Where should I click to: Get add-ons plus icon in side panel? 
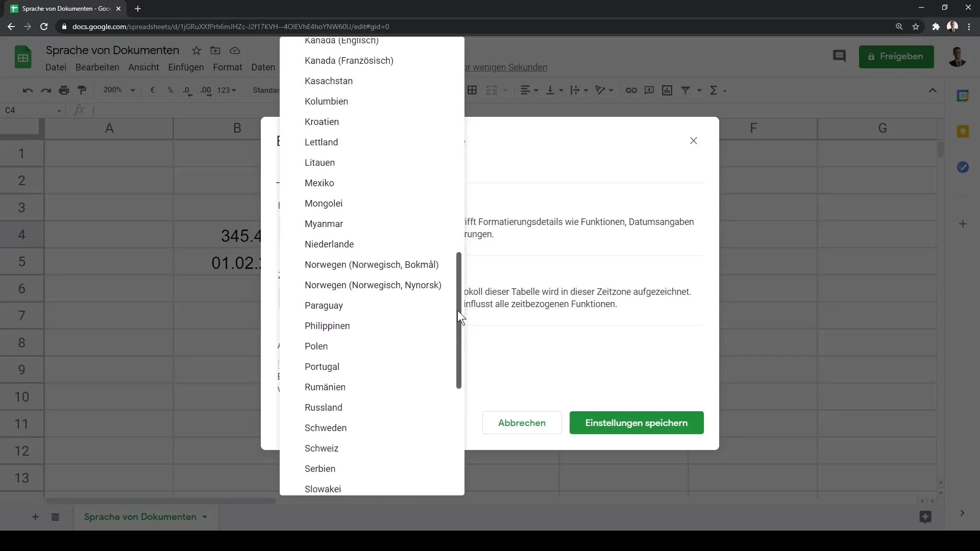coord(963,224)
